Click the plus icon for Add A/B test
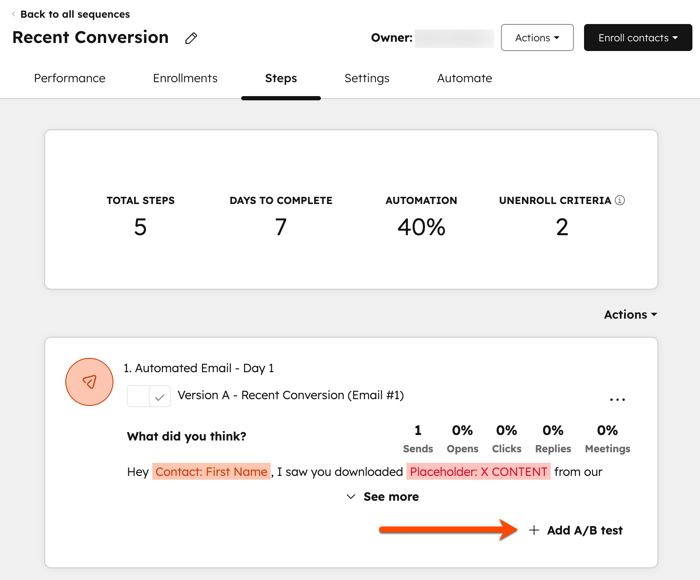 pyautogui.click(x=534, y=530)
